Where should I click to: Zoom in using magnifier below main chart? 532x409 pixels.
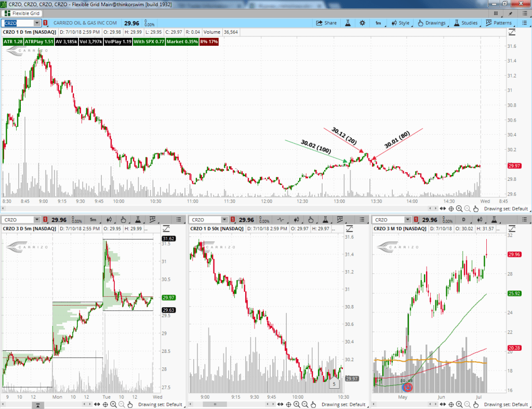(459, 208)
